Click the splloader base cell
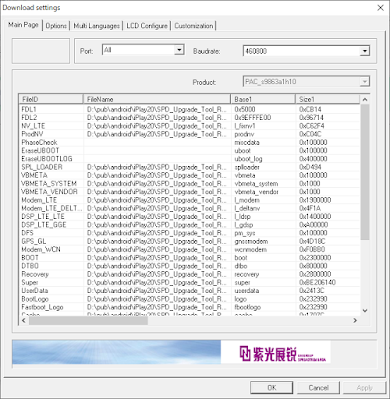390x399 pixels. [247, 167]
